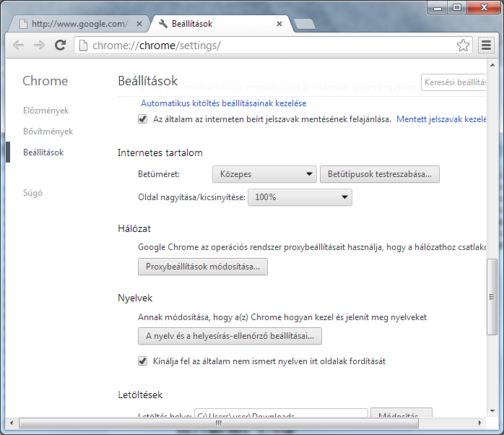Close the google.com tab
This screenshot has height=435, width=504.
(x=139, y=24)
